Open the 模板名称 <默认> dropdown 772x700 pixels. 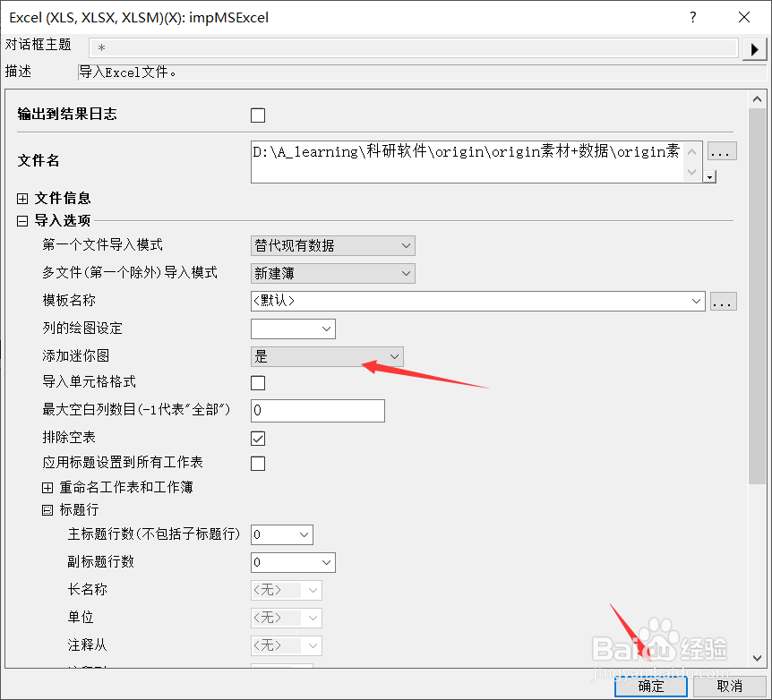477,301
